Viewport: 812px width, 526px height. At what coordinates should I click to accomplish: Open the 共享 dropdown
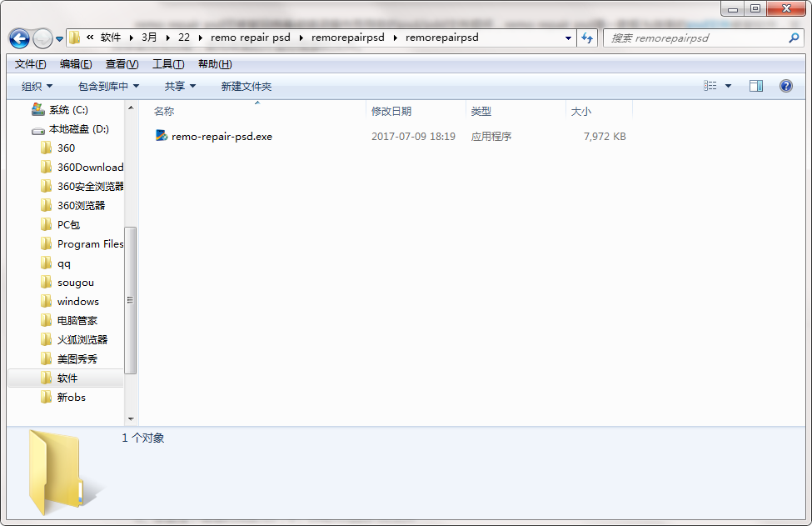(x=180, y=86)
